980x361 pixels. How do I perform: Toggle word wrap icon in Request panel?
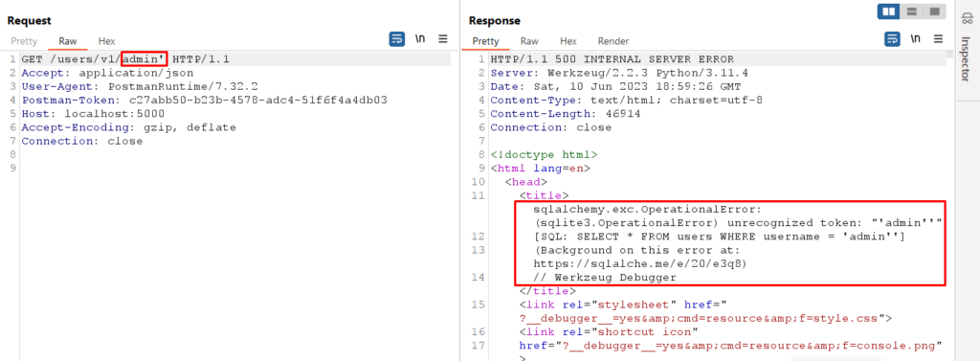coord(396,39)
